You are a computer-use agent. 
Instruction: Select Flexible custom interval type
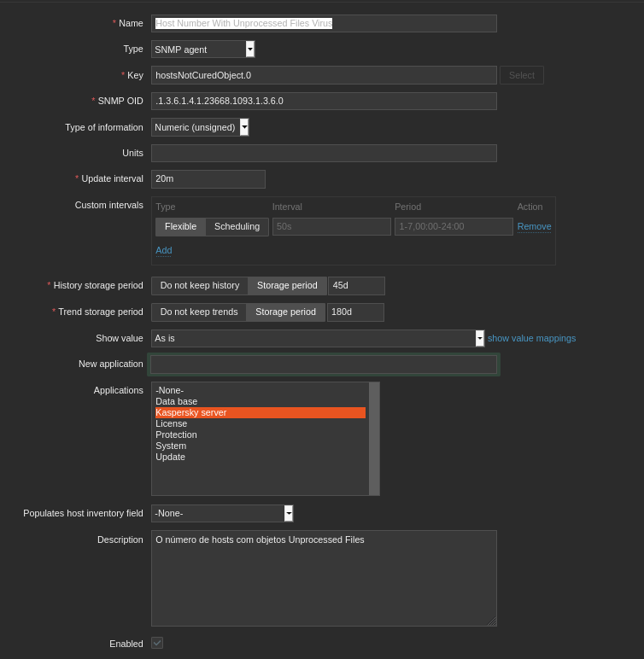[x=180, y=227]
